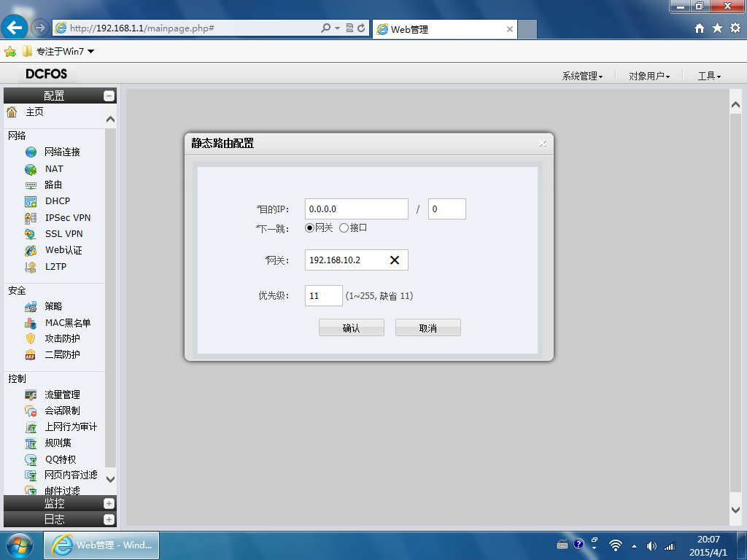Click the MAC黑名单 icon
Image resolution: width=747 pixels, height=560 pixels.
point(31,323)
